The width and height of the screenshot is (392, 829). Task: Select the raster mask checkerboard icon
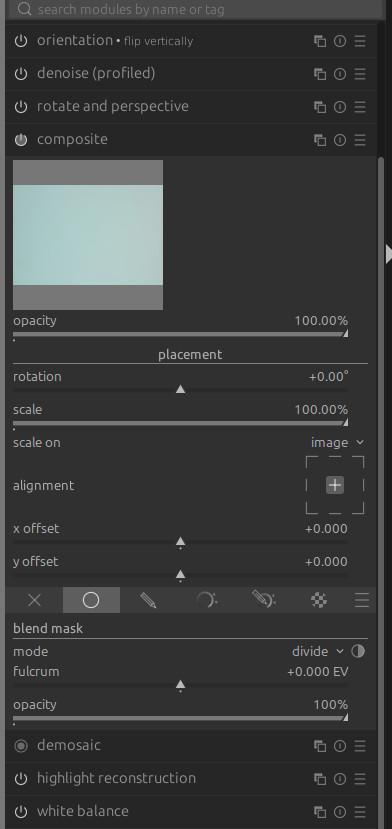(x=318, y=600)
